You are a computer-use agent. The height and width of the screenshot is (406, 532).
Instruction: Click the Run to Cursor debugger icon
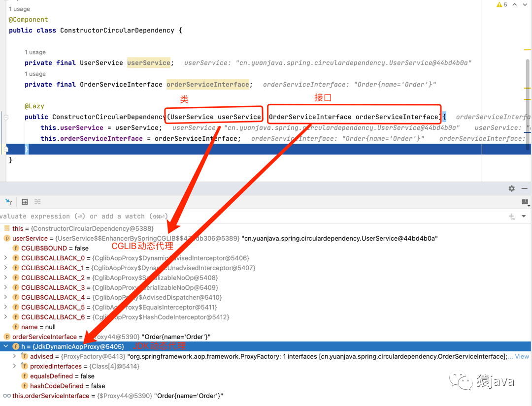8,202
